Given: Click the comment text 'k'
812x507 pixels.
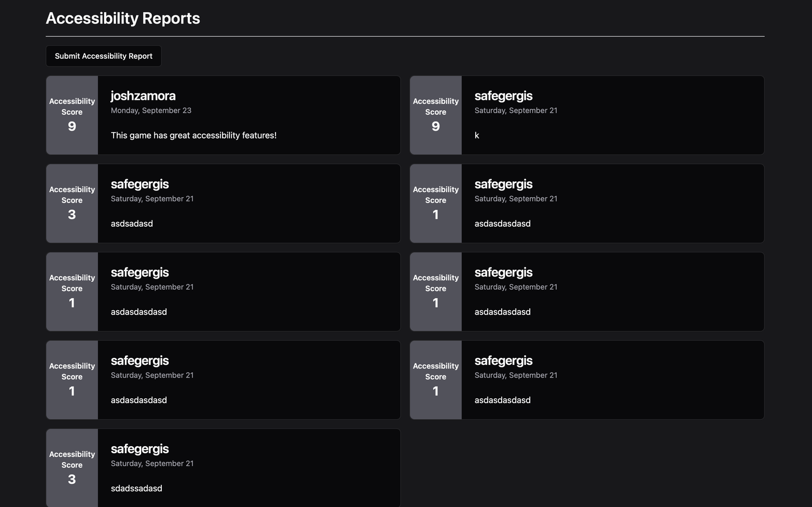Looking at the screenshot, I should tap(477, 135).
